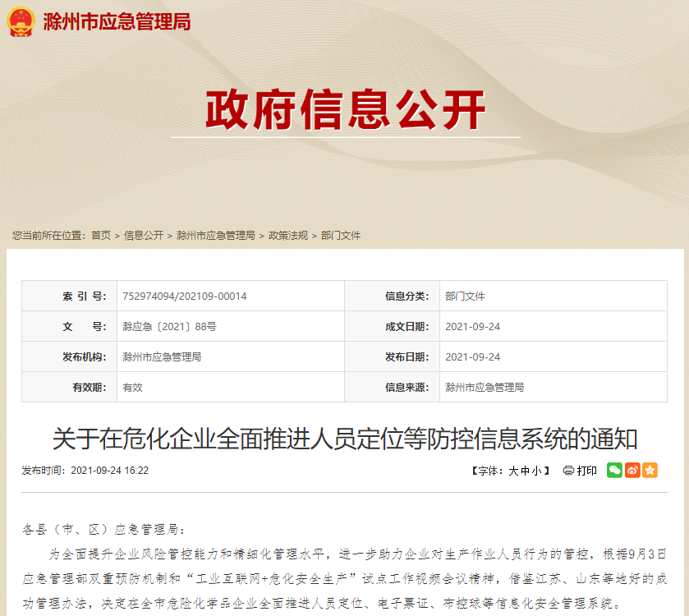Click information source 滁州市应急管理局 cell
689x616 pixels.
[485, 388]
